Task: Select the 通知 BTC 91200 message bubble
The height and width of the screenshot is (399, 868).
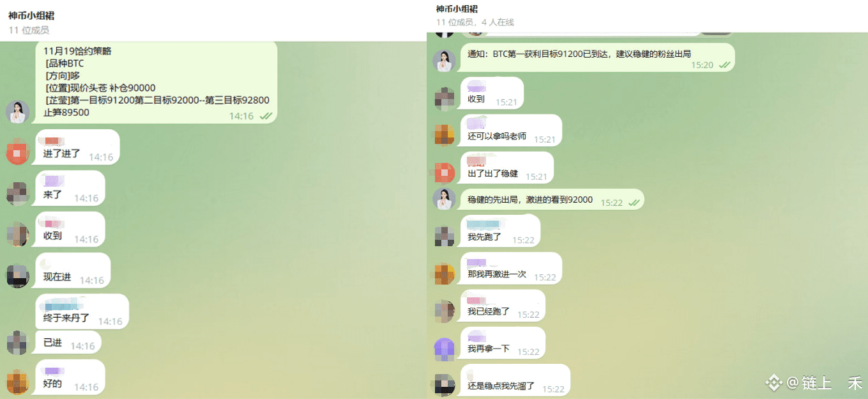Action: pyautogui.click(x=598, y=58)
